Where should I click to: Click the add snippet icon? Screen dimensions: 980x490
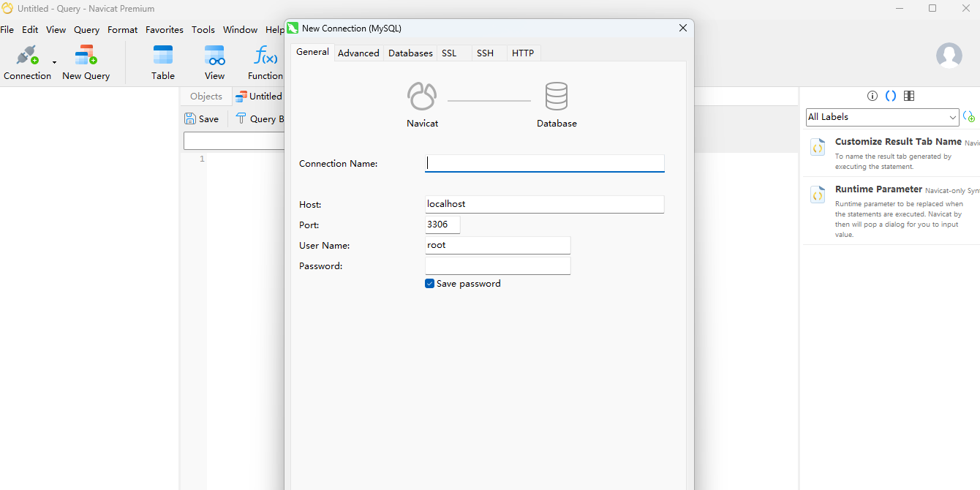969,117
